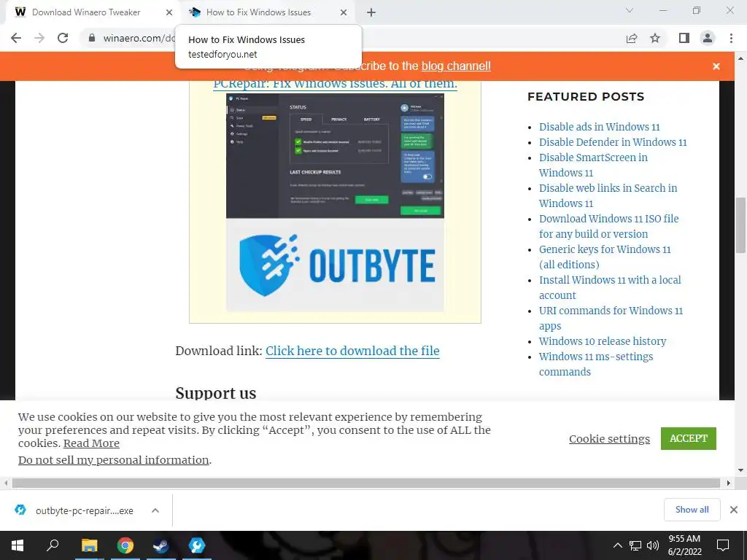Open downloaded outbyte-pc-repair exe file
The width and height of the screenshot is (747, 560).
point(85,510)
